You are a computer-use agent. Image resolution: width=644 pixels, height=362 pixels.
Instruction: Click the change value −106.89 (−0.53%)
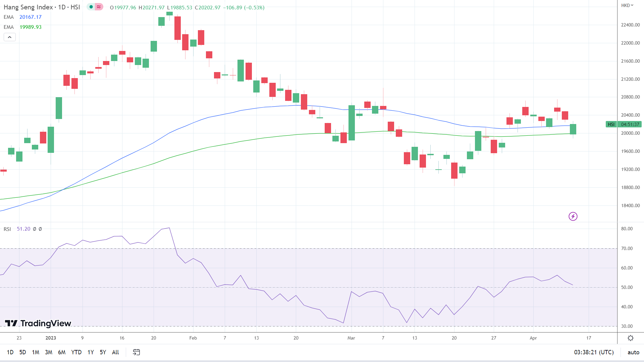coord(244,7)
